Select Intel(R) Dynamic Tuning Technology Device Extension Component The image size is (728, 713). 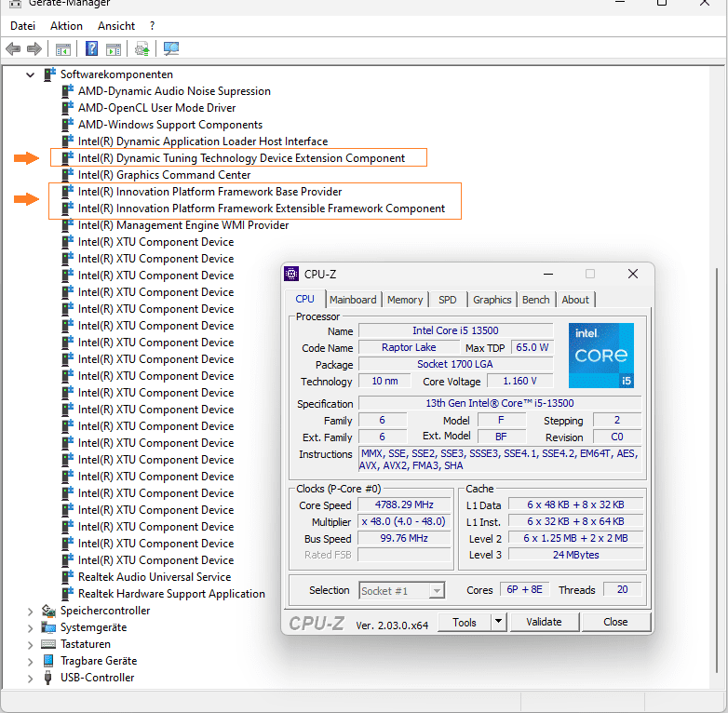241,158
